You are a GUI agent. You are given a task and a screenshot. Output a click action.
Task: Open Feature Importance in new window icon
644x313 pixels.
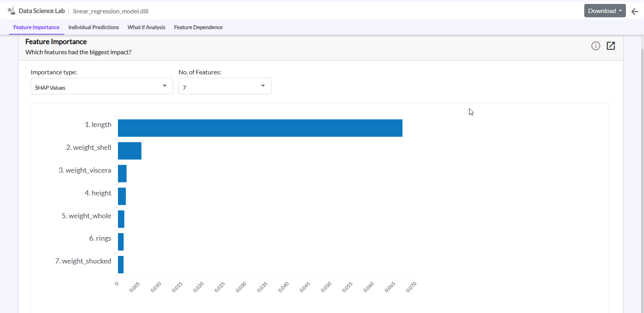click(611, 46)
